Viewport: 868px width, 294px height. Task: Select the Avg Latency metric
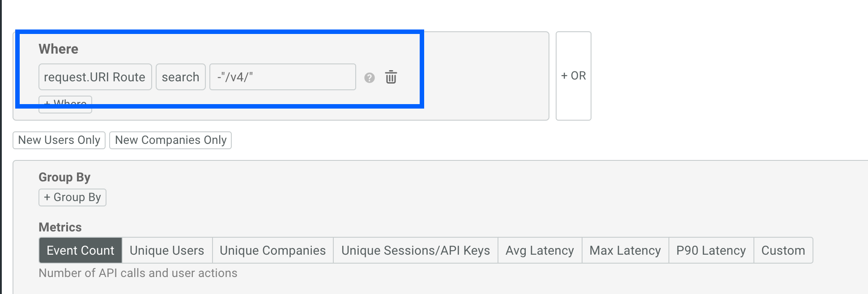coord(540,250)
